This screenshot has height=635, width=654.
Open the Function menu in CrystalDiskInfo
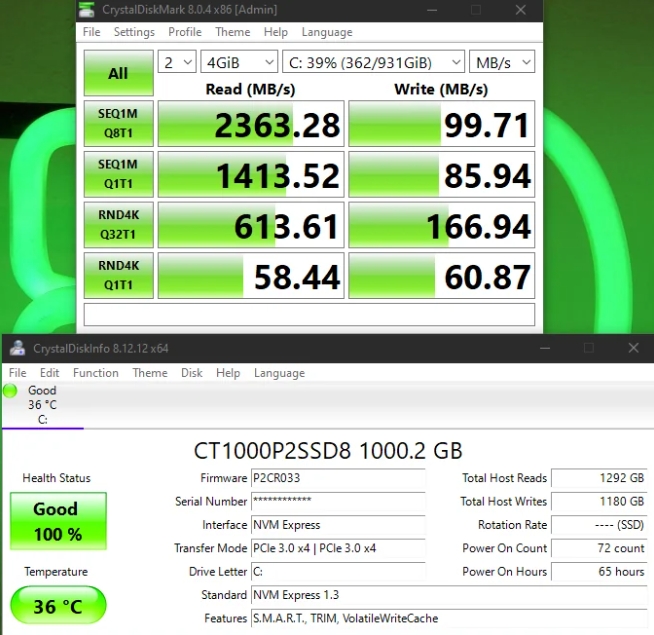coord(96,373)
